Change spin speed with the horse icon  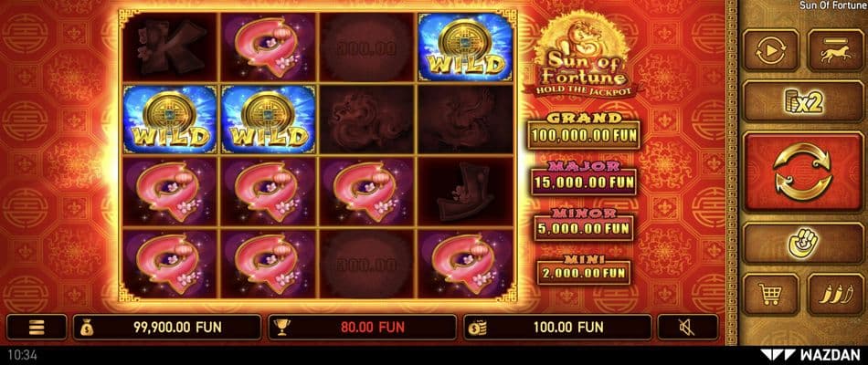pyautogui.click(x=835, y=50)
